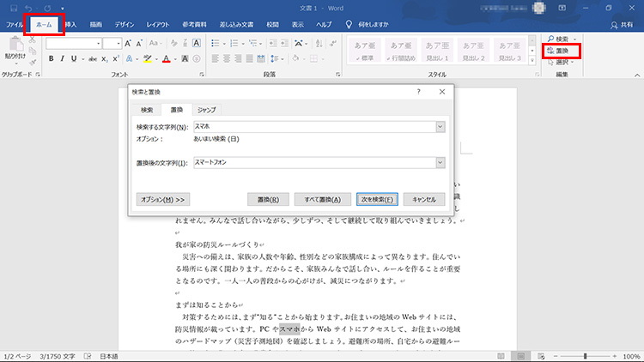644x362 pixels.
Task: Click the 次を検索(F) button
Action: (376, 199)
